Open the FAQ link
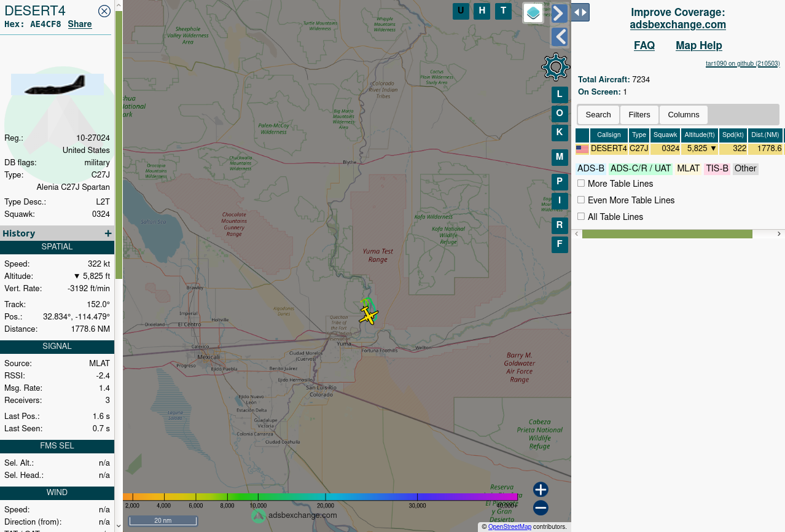The height and width of the screenshot is (532, 785). click(x=644, y=45)
